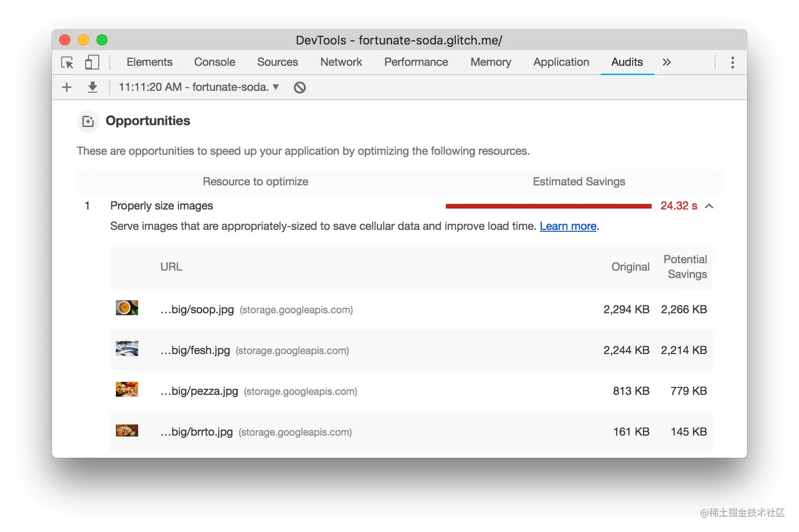Open the Application tab
Image resolution: width=799 pixels, height=532 pixels.
(x=561, y=62)
